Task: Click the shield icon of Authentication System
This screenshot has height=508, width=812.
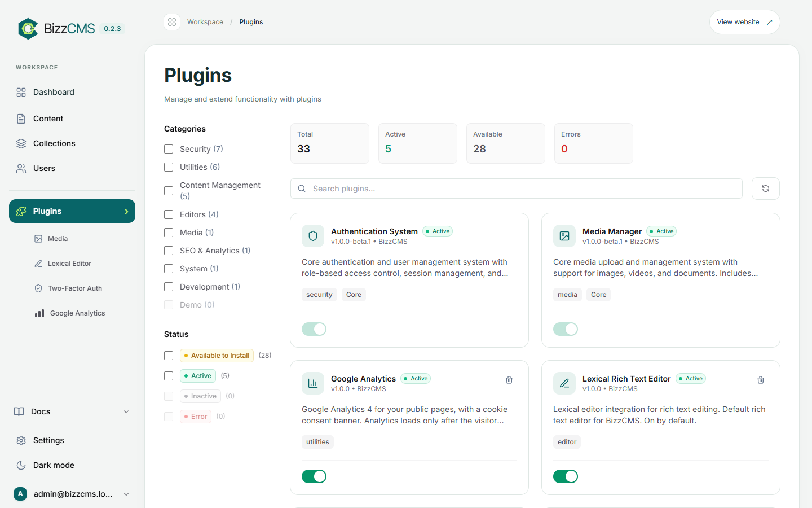Action: [x=313, y=236]
